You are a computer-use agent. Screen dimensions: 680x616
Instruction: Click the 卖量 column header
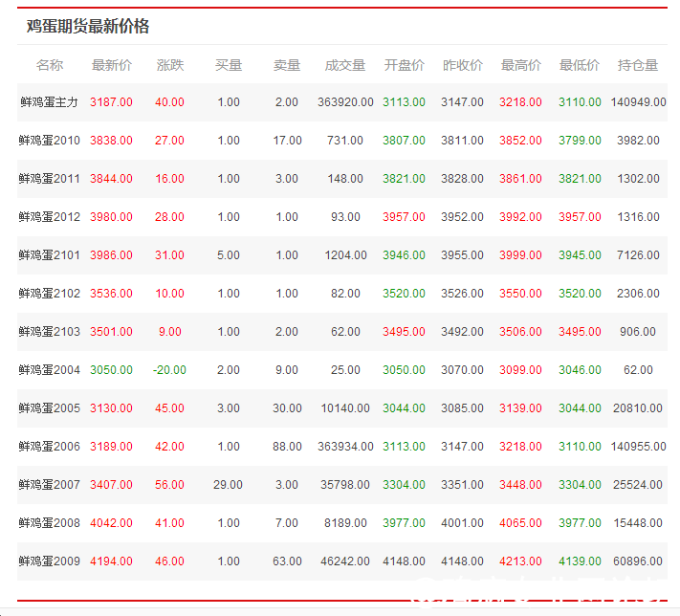tap(287, 65)
